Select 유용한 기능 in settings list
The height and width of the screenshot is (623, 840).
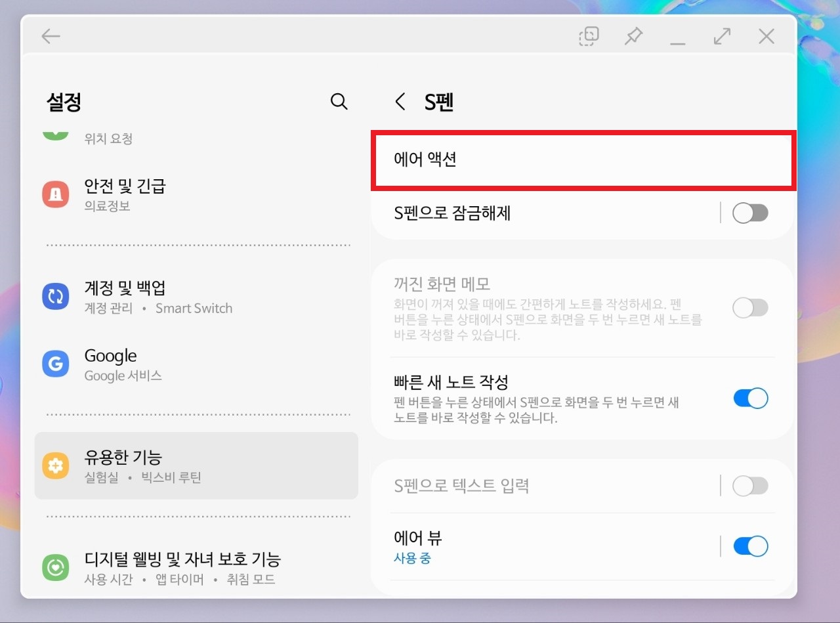196,466
